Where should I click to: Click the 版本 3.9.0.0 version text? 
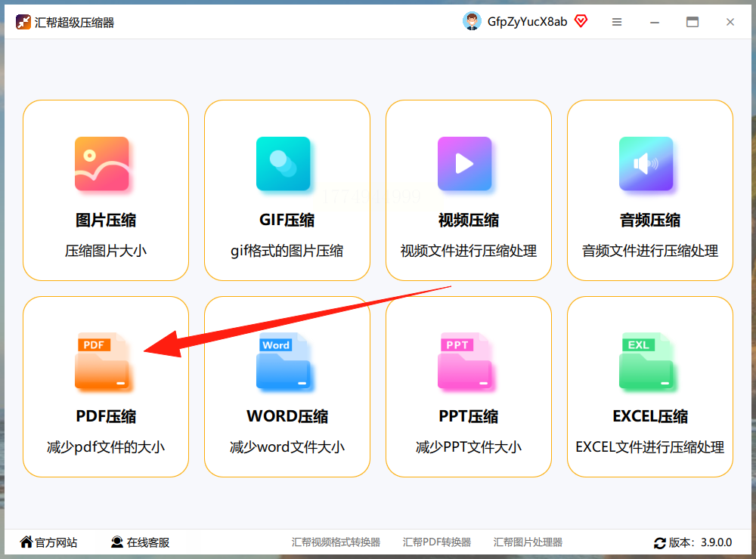(x=700, y=542)
